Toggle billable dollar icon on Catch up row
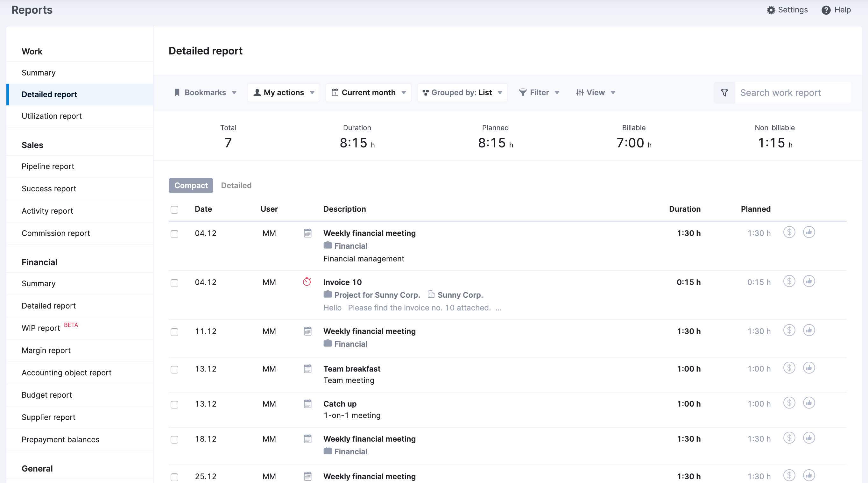Screen dimensions: 868x483 pos(789,403)
